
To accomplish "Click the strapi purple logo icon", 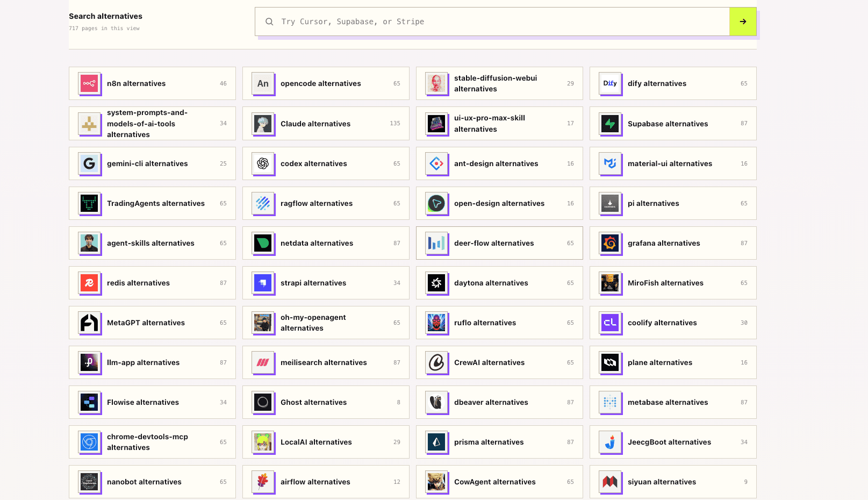I will [x=263, y=283].
